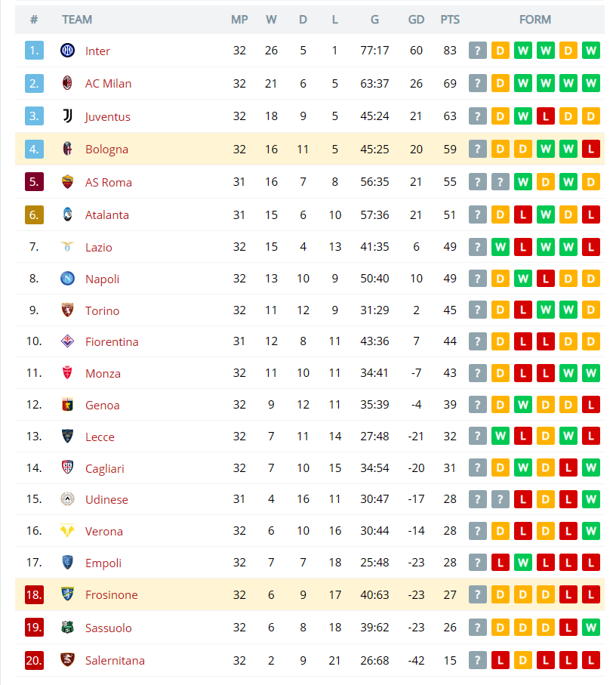Click the Genoa club crest icon
Viewport: 616px width, 685px height.
pyautogui.click(x=67, y=405)
